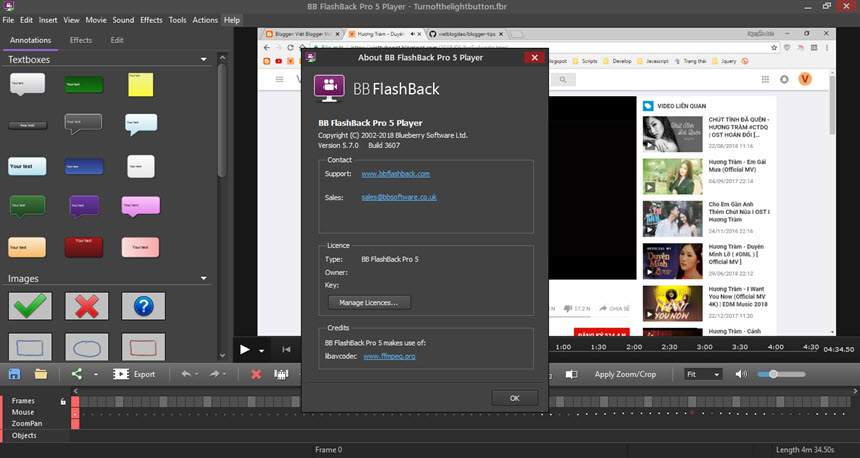Screen dimensions: 860x458
Task: Click the Undo arrow icon
Action: 185,374
